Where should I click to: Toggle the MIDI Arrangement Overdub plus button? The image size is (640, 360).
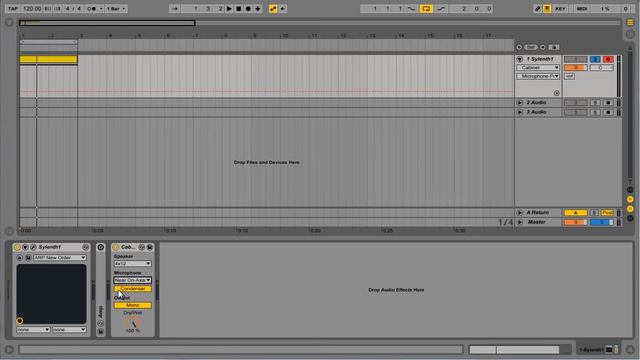258,9
